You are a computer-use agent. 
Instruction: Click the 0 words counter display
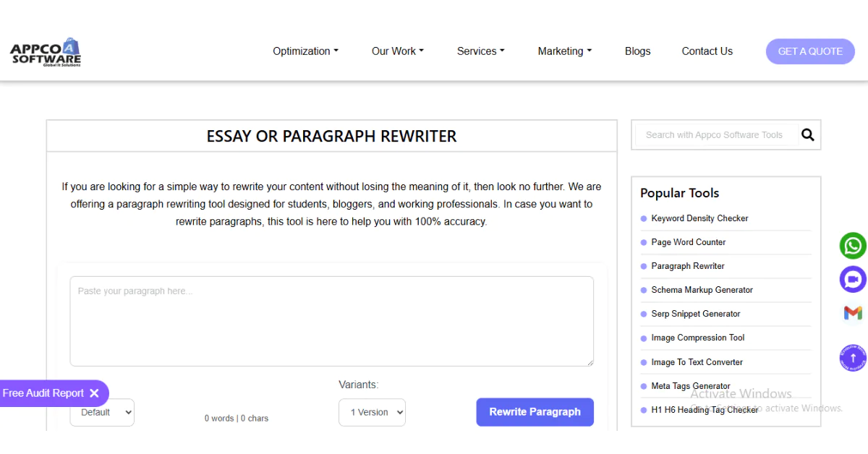pyautogui.click(x=237, y=418)
